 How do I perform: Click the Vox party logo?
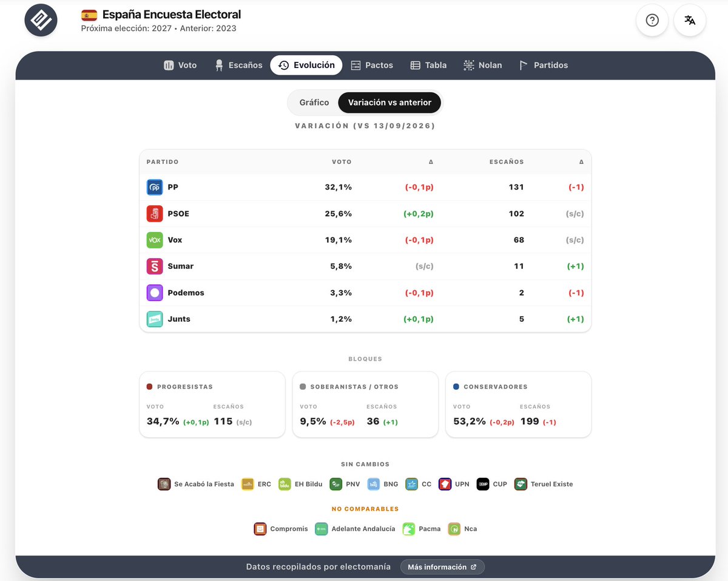coord(155,240)
